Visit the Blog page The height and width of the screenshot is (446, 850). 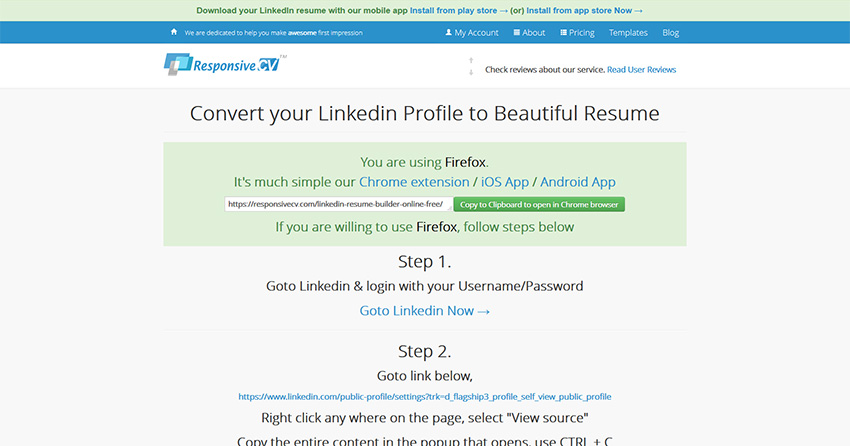coord(670,32)
